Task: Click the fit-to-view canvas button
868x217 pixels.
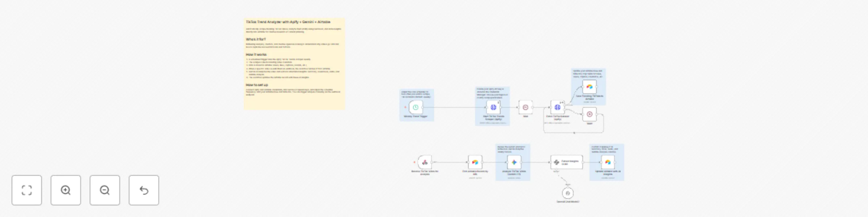Action: 27,190
